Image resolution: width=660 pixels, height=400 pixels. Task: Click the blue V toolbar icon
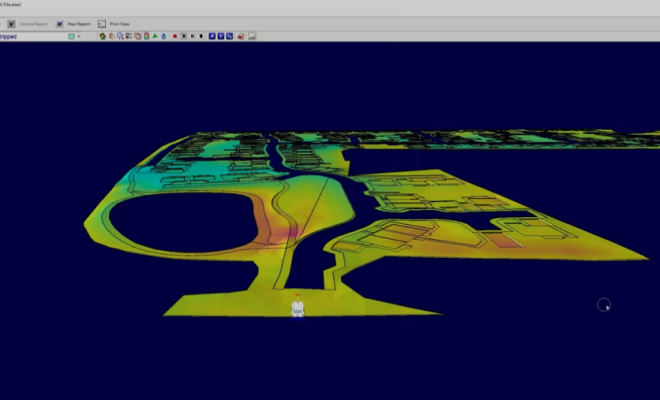point(221,36)
